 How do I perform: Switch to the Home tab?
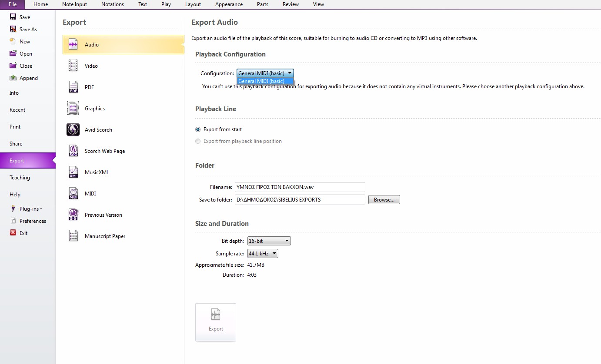click(x=41, y=4)
